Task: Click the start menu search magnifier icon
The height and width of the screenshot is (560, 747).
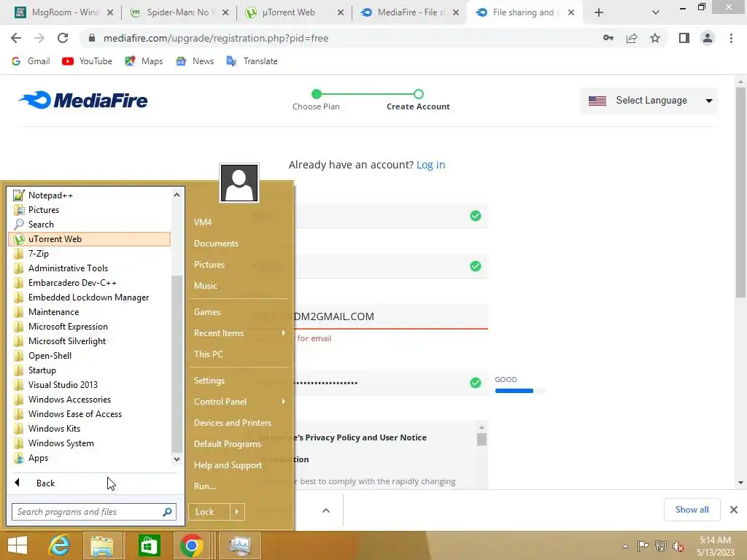Action: point(167,512)
